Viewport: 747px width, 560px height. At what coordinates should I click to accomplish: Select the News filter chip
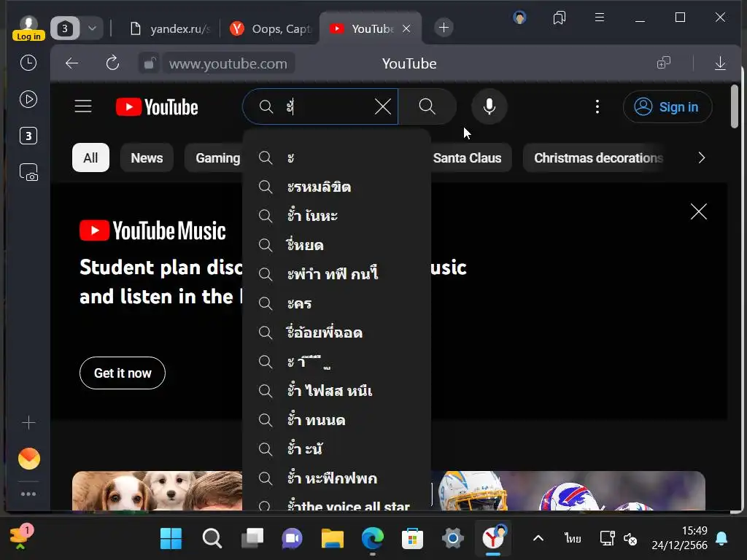147,157
